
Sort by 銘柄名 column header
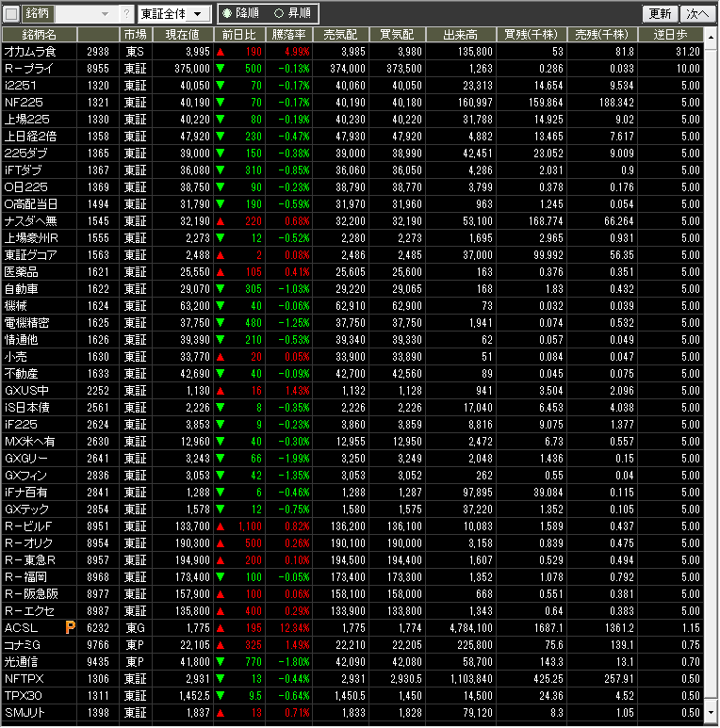pos(39,35)
